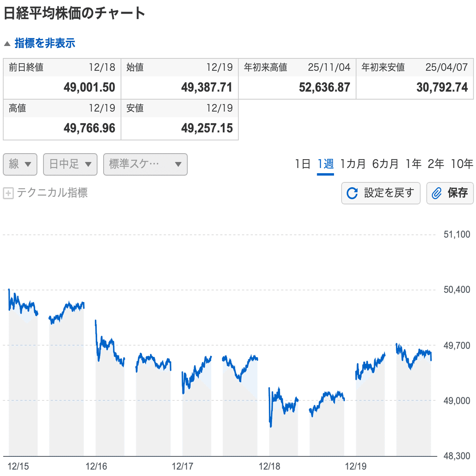Viewport: 476px width, 476px height.
Task: Click the plus icon beside テクニカル指標
Action: point(8,193)
